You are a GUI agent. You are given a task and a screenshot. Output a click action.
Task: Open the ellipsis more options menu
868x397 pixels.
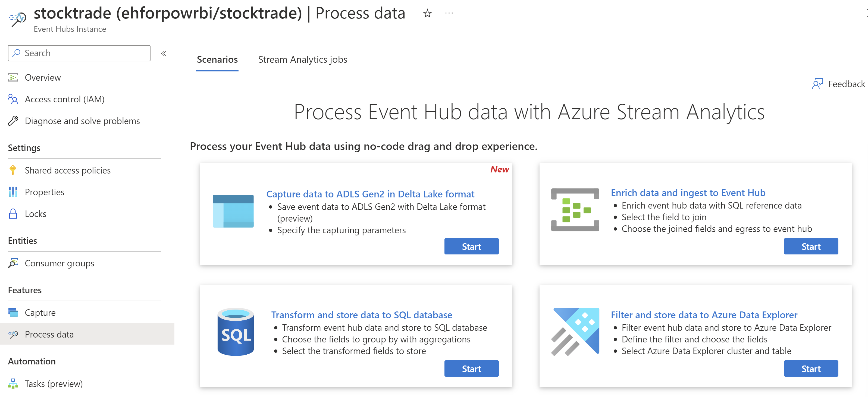click(x=449, y=13)
